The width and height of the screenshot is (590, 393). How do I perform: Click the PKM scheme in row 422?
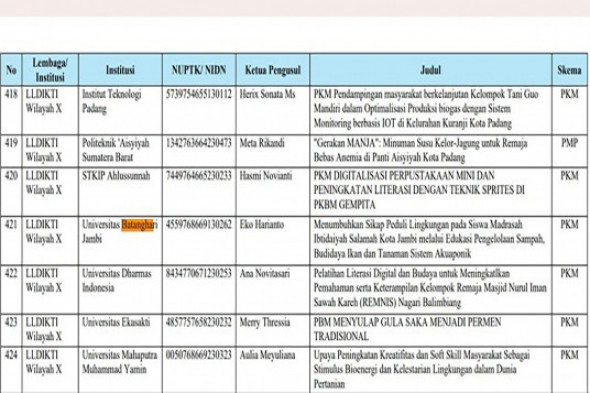point(569,274)
